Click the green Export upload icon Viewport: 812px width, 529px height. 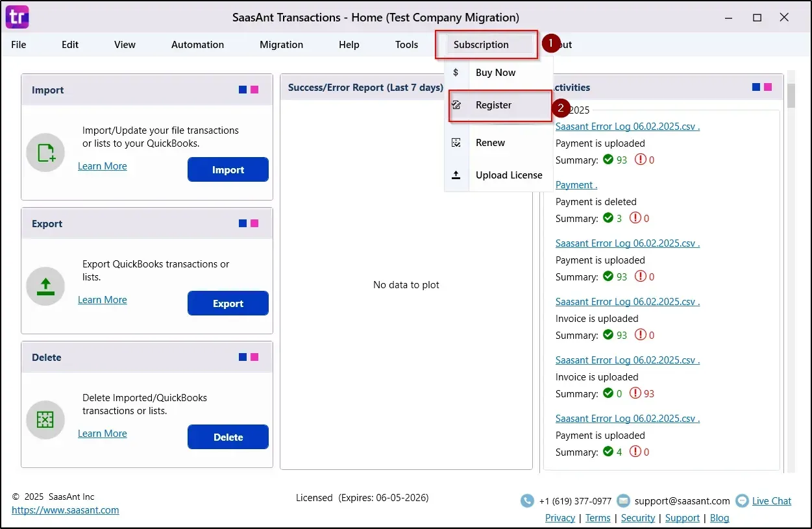pos(45,286)
